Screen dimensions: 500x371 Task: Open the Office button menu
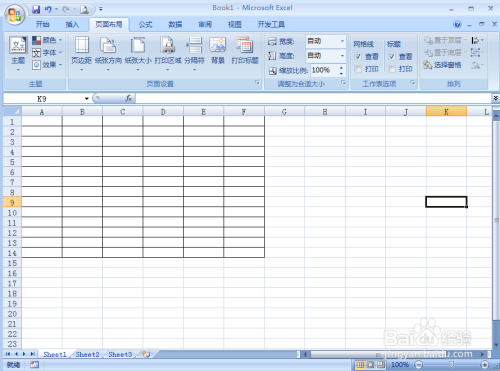(15, 15)
